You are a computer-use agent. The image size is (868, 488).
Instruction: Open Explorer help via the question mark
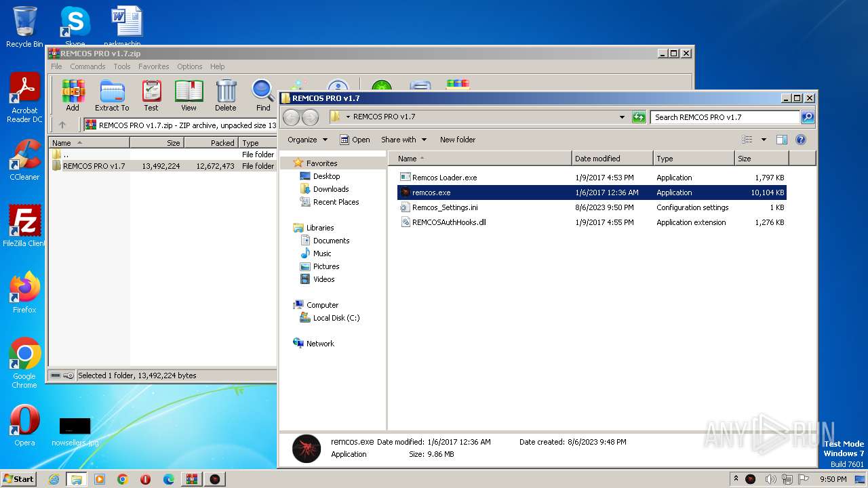[801, 140]
